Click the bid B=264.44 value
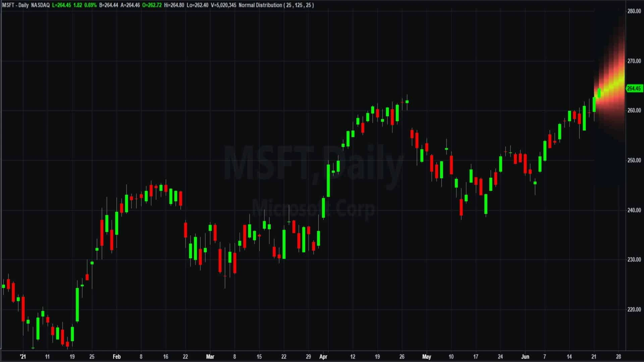Viewport: 644px width, 362px height. click(x=108, y=5)
